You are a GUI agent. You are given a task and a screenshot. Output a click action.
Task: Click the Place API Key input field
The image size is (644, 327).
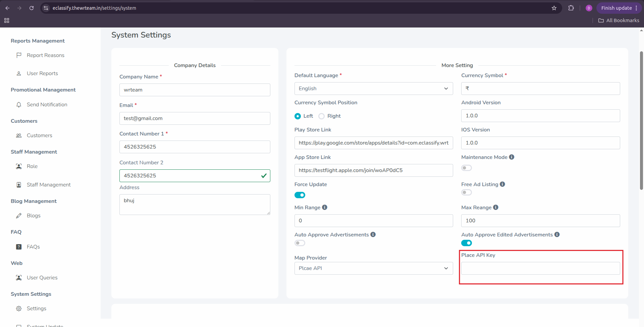click(540, 269)
